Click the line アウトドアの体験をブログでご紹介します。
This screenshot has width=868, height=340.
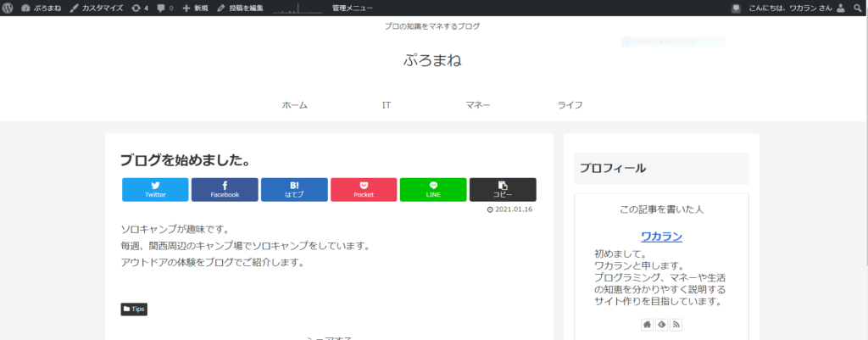pyautogui.click(x=213, y=263)
